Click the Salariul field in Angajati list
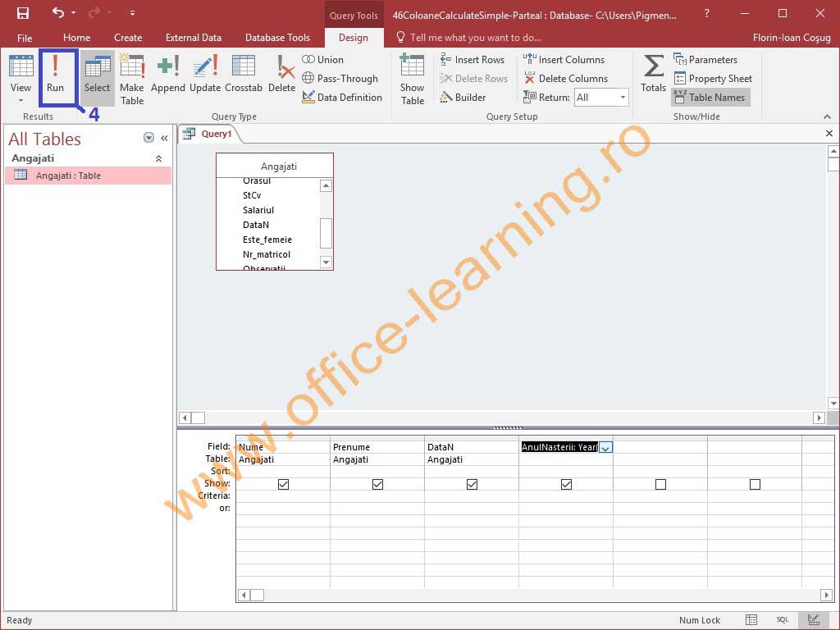840x630 pixels. coord(258,210)
